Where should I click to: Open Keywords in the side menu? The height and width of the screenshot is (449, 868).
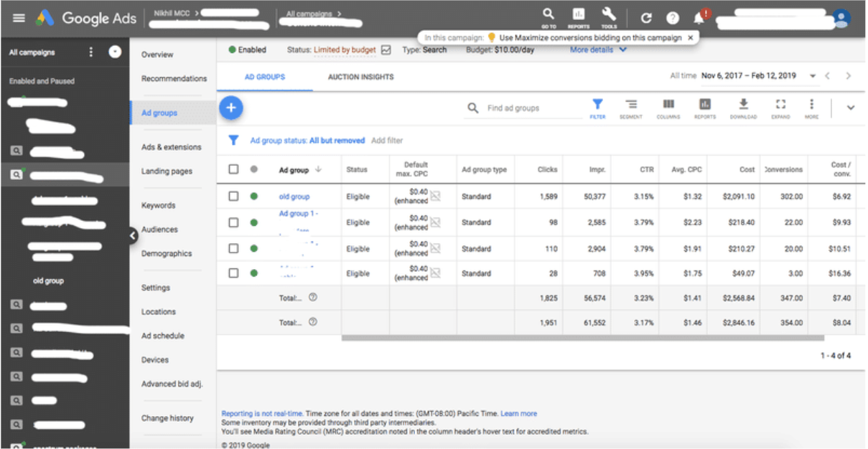point(158,205)
